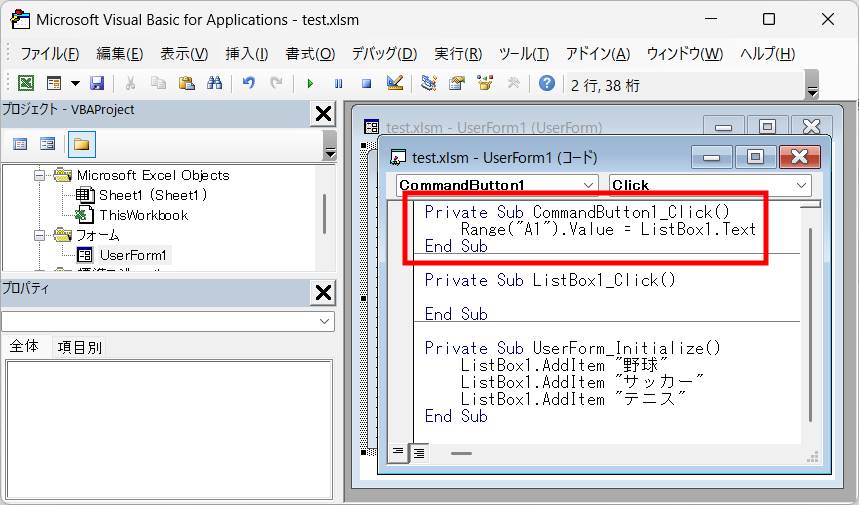Click Procedure View button at code bottom
The width and height of the screenshot is (859, 505).
point(398,452)
